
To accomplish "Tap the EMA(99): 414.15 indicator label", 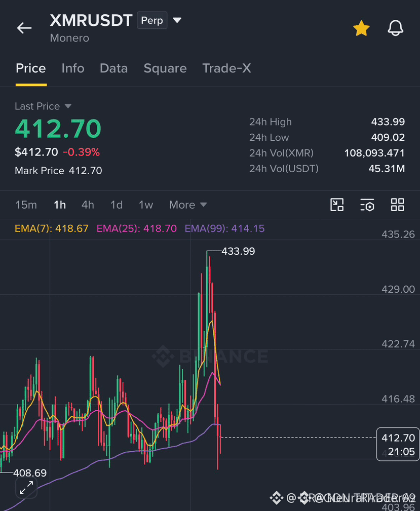I will click(x=224, y=228).
